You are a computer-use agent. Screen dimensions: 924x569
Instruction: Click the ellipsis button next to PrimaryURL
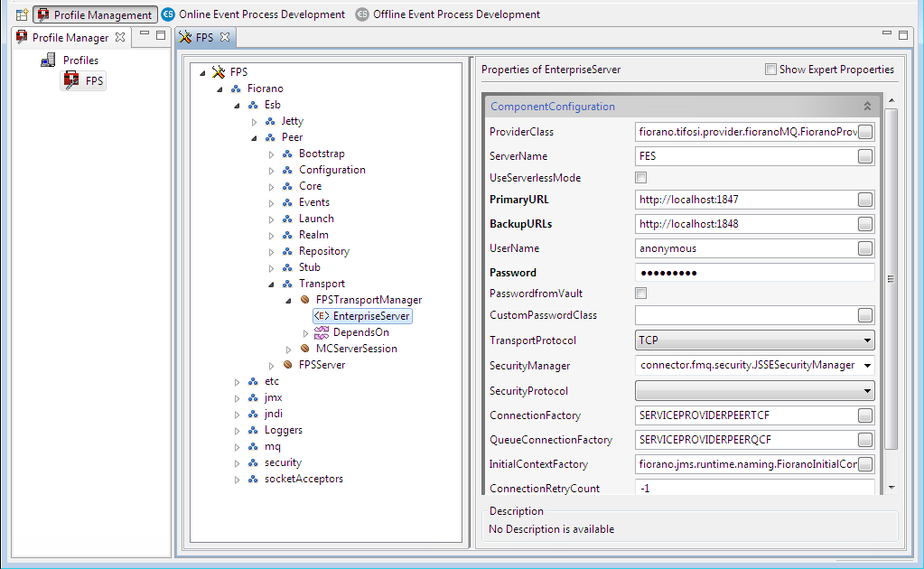coord(865,200)
